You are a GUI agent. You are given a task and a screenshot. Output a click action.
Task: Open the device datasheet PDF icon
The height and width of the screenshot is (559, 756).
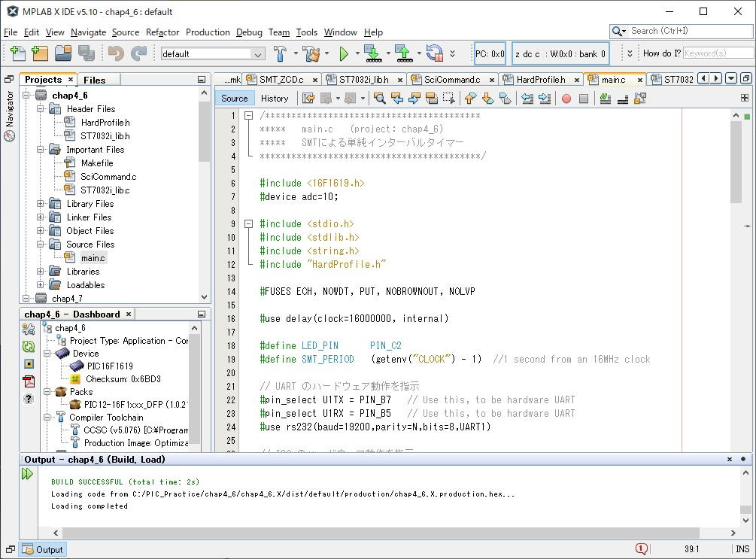[29, 381]
